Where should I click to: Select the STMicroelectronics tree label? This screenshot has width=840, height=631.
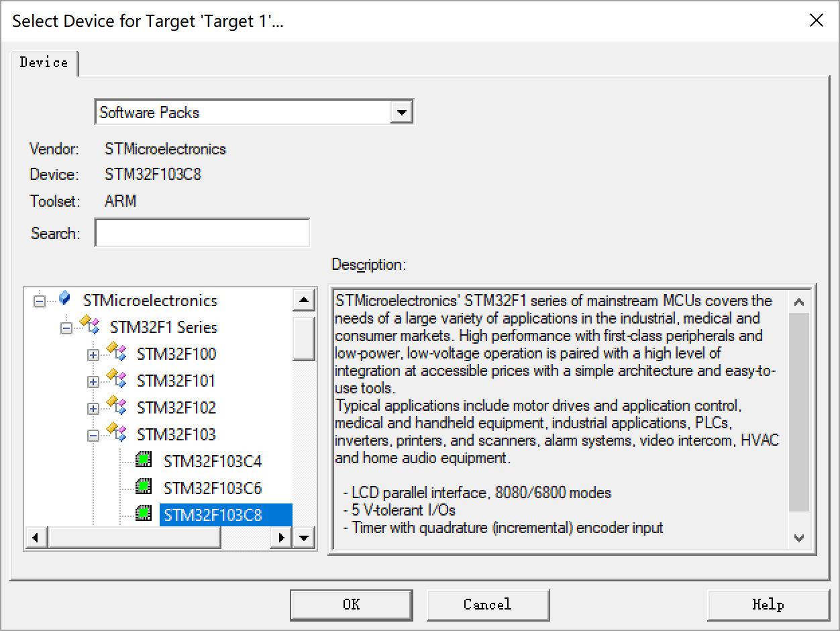pos(150,301)
